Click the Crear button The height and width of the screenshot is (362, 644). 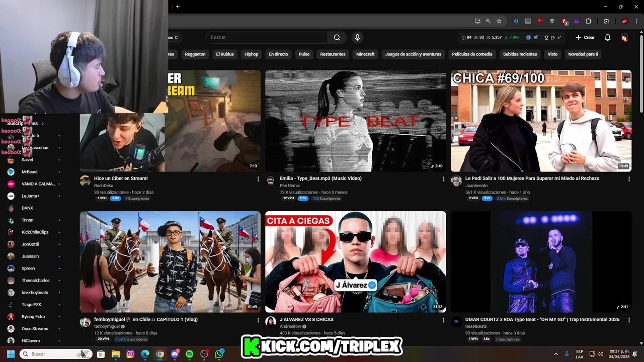[585, 37]
